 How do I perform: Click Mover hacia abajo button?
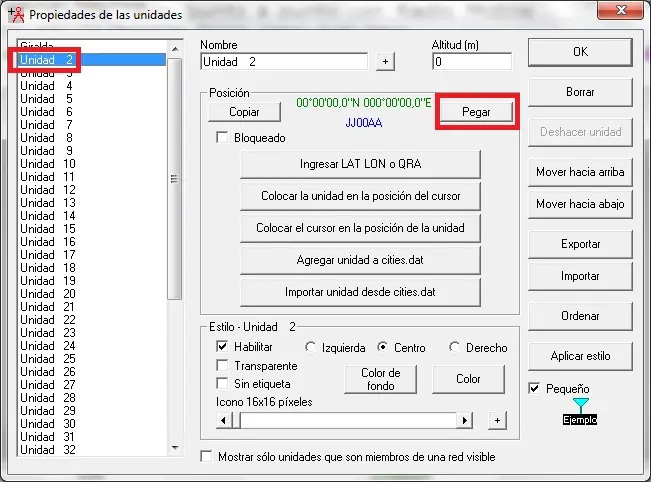pos(580,204)
